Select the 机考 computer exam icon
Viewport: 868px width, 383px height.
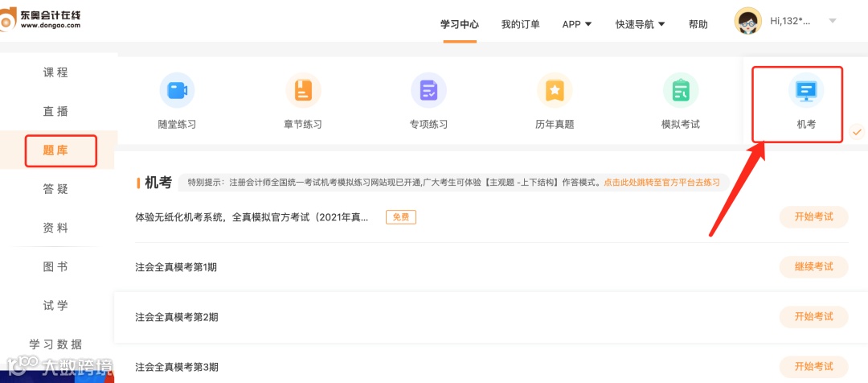coord(806,90)
